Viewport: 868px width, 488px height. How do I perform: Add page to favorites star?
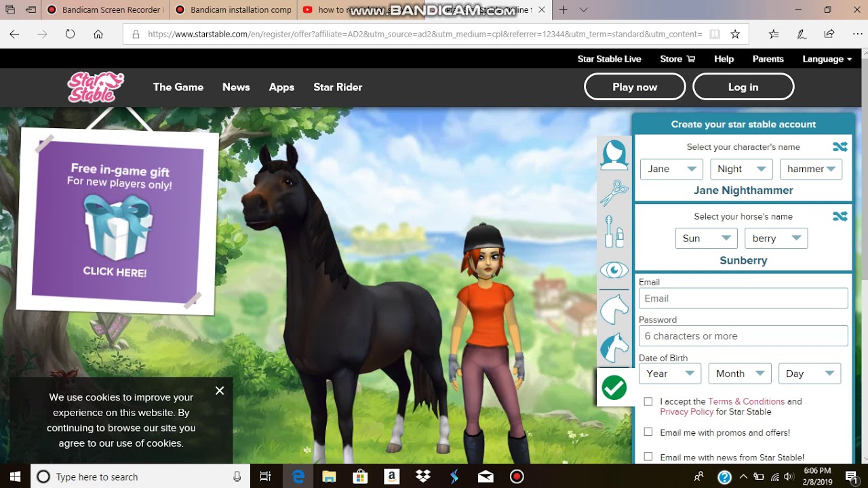click(735, 34)
